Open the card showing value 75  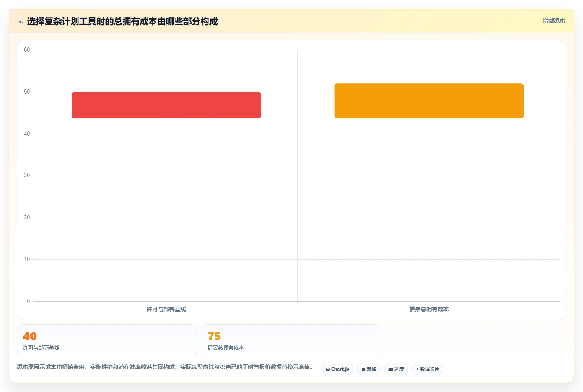[x=291, y=340]
